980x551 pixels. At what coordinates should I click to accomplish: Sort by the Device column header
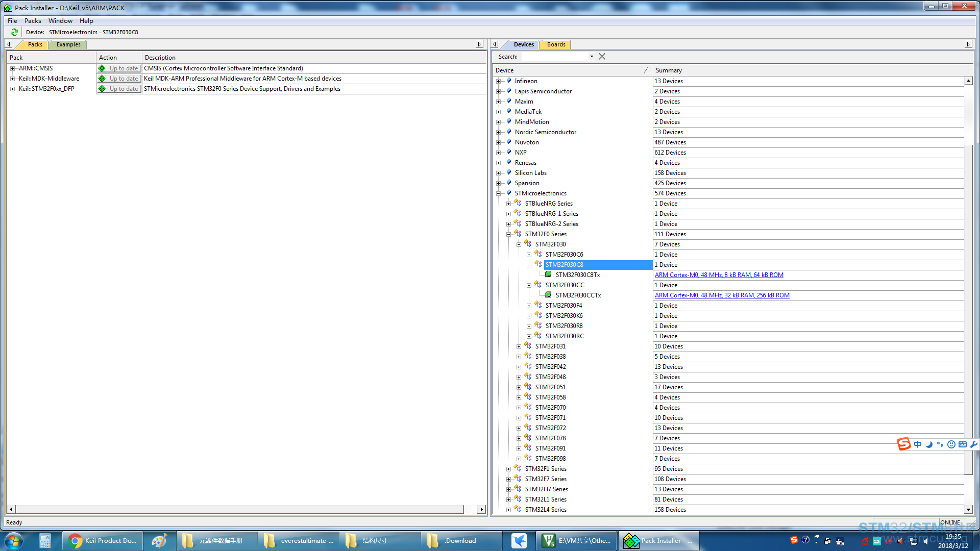coord(573,70)
